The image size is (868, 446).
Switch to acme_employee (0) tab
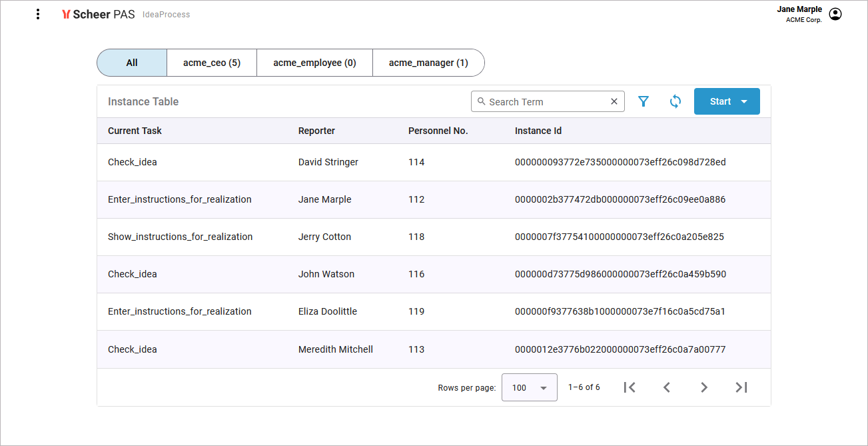[314, 63]
